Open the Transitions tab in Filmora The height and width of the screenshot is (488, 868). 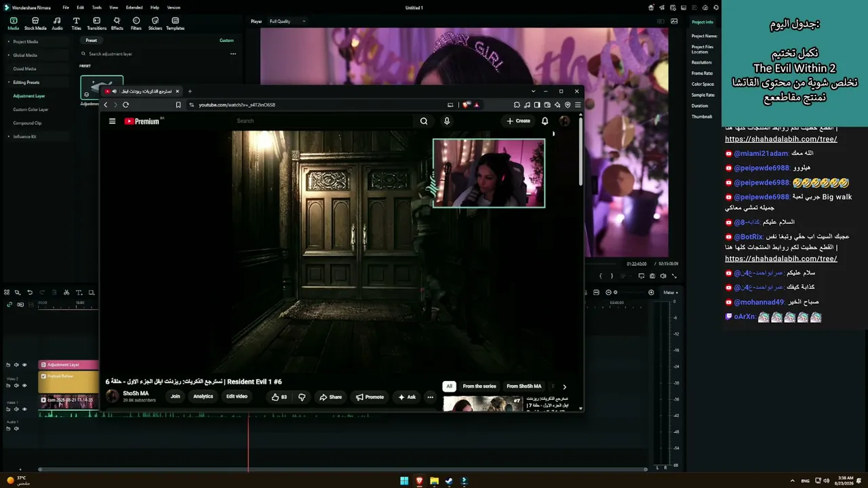point(96,24)
